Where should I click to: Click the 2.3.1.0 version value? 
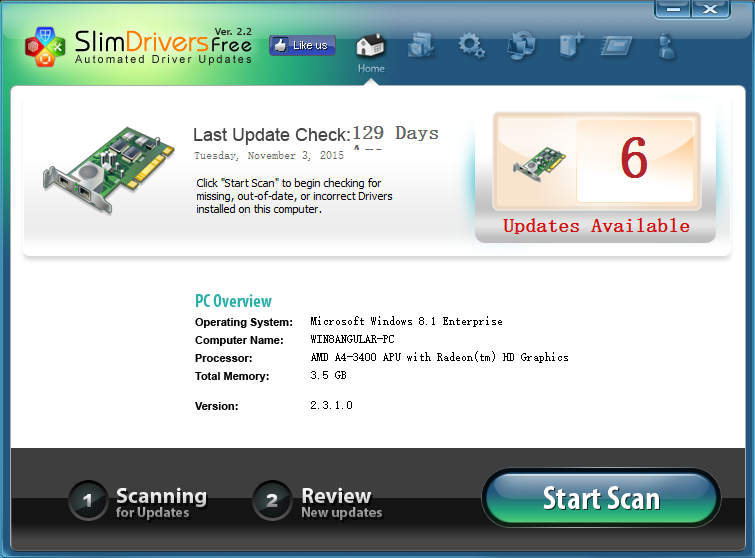331,405
